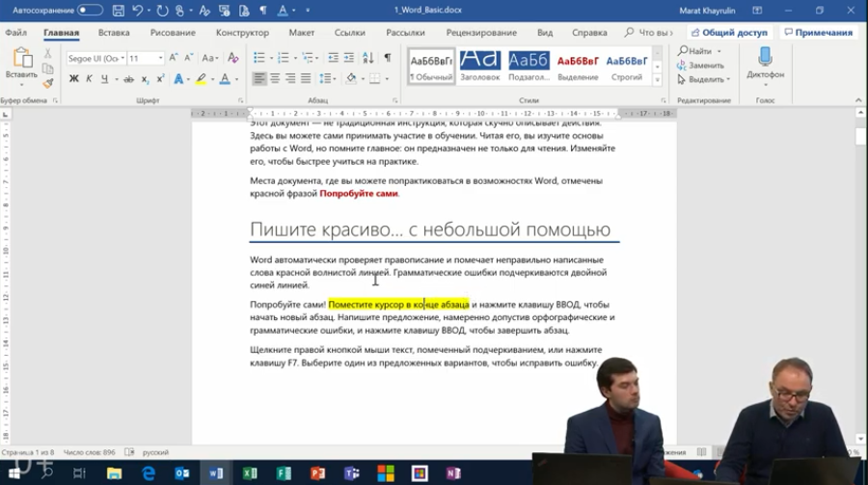The image size is (868, 485).
Task: Click the Save floppy disk icon
Action: [x=119, y=10]
